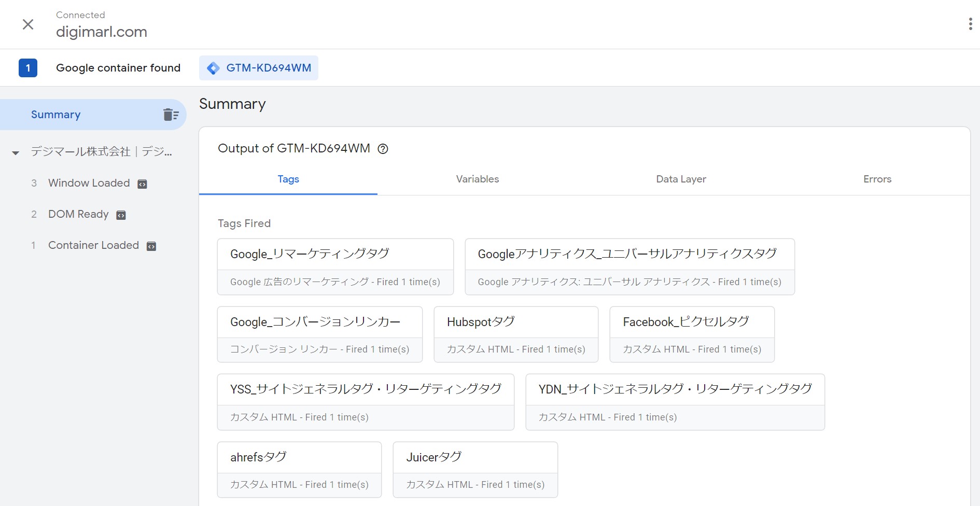
Task: Close the Tag Assistant debug session
Action: pyautogui.click(x=28, y=24)
